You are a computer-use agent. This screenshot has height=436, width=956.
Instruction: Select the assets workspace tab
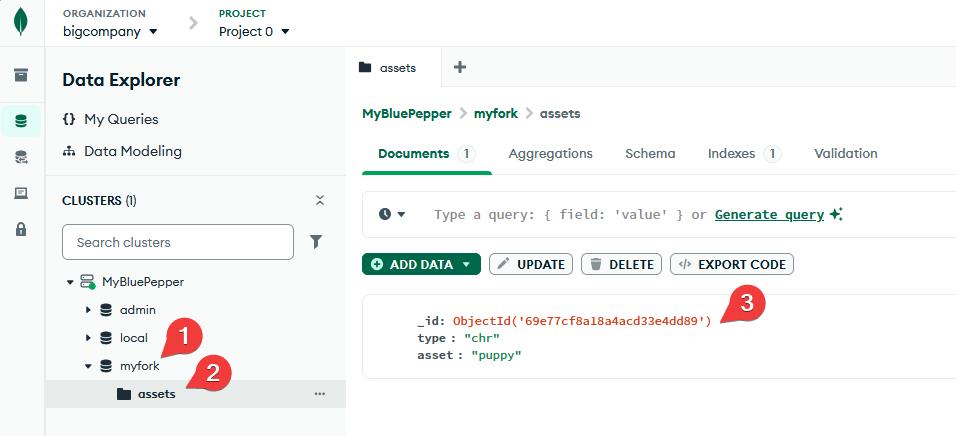pyautogui.click(x=393, y=67)
